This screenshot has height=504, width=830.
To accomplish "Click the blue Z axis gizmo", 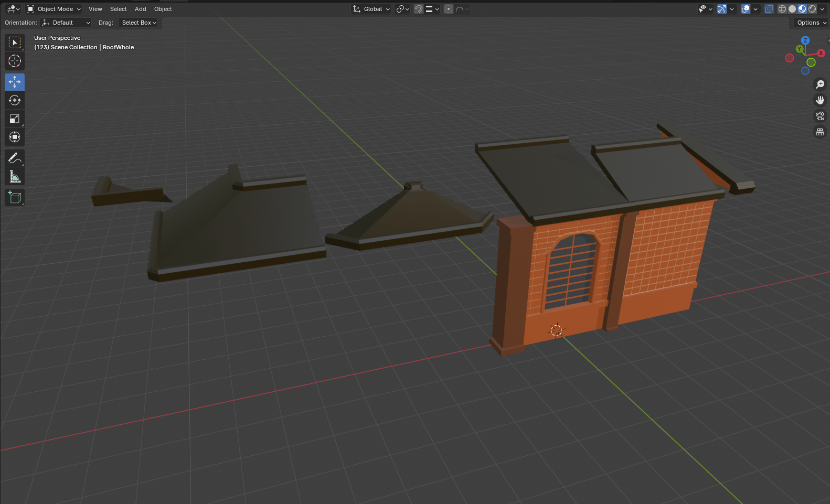I will (805, 40).
